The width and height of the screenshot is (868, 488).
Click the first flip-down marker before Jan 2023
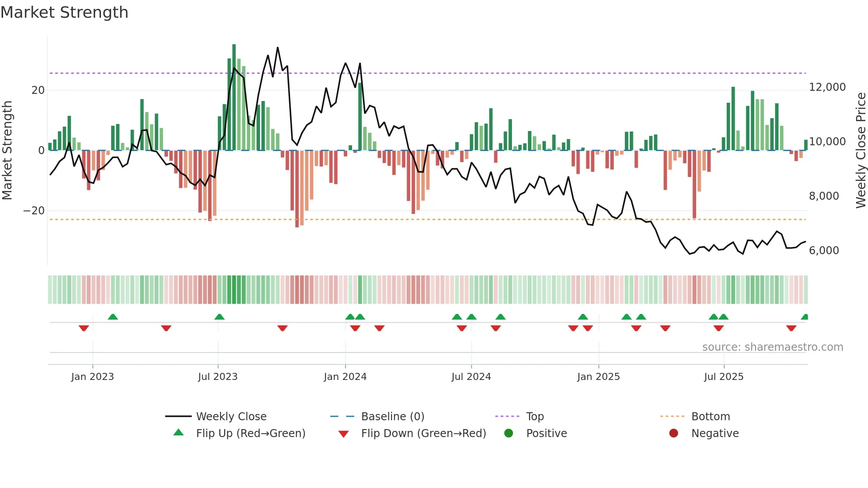click(84, 328)
